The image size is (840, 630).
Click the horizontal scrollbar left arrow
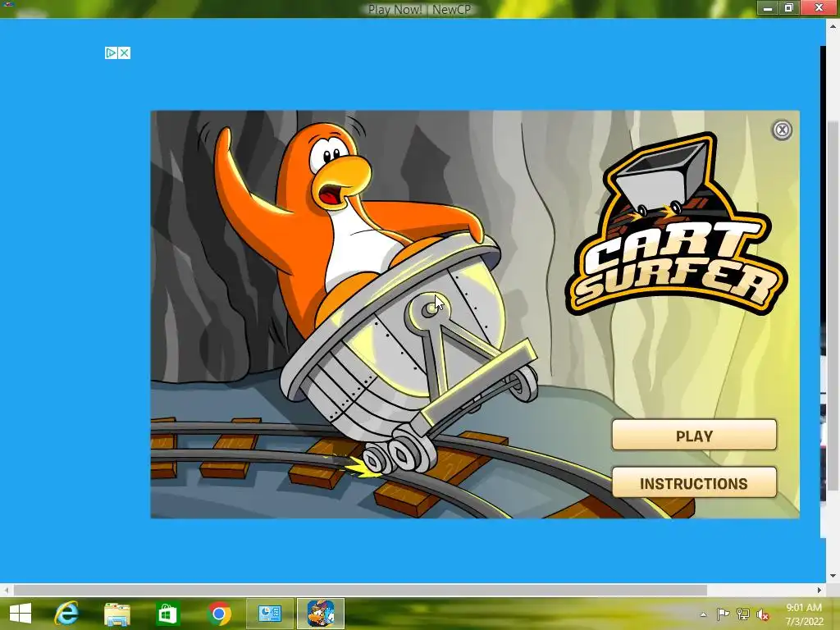point(6,590)
